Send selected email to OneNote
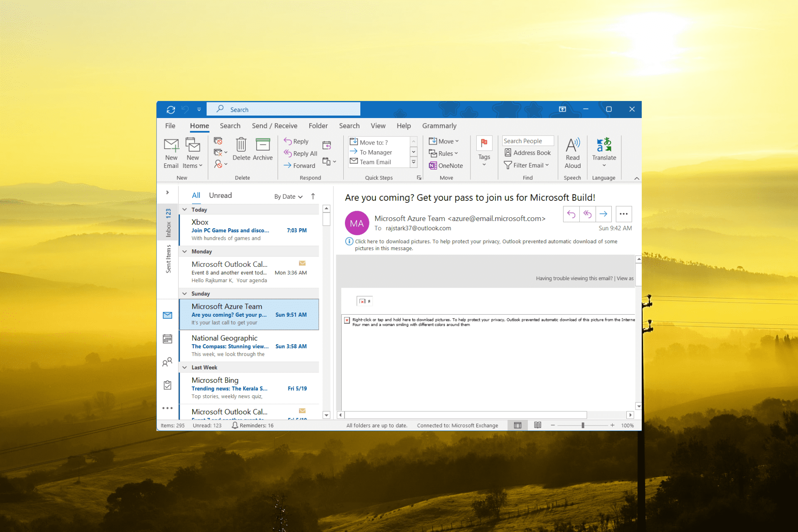 (446, 165)
